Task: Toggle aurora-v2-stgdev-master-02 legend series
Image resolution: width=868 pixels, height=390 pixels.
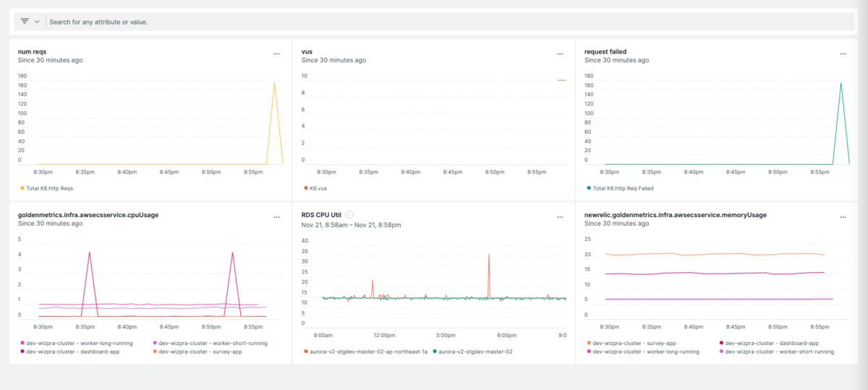Action: pyautogui.click(x=472, y=352)
